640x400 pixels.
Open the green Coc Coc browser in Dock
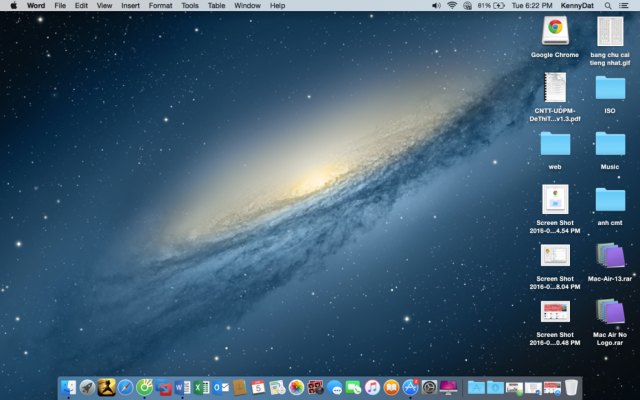(144, 387)
